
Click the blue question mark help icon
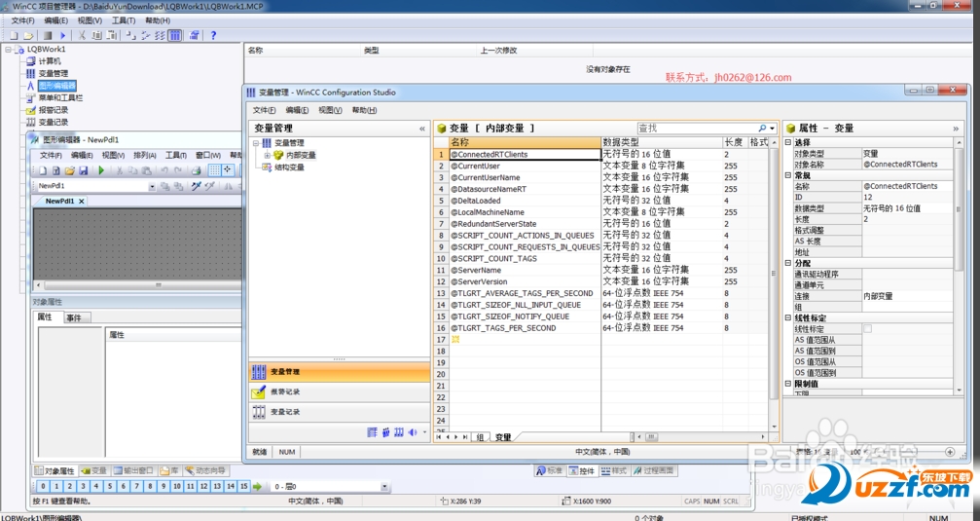tap(213, 36)
